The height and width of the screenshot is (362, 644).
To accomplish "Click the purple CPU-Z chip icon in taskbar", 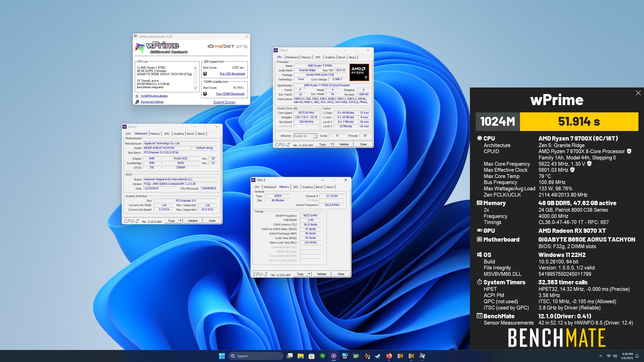I will click(334, 356).
